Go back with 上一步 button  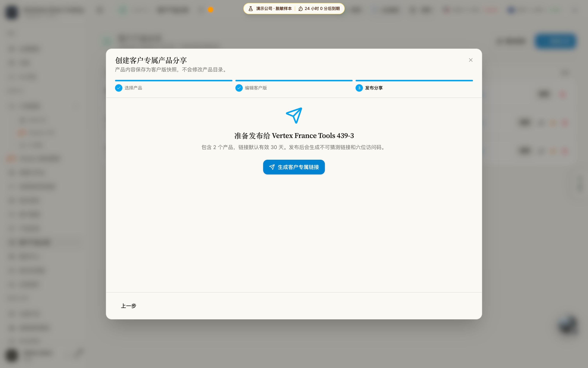129,306
